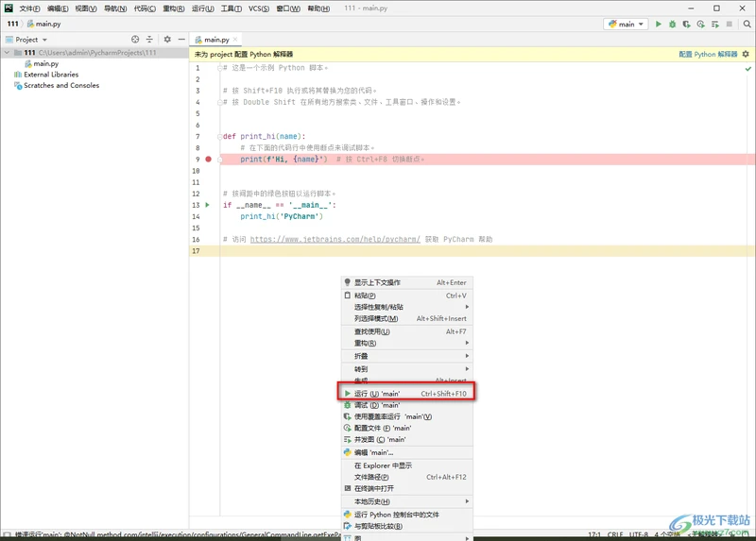Screen dimensions: 756x541
Task: Choose 查找使用(U) in context menu
Action: (x=407, y=331)
